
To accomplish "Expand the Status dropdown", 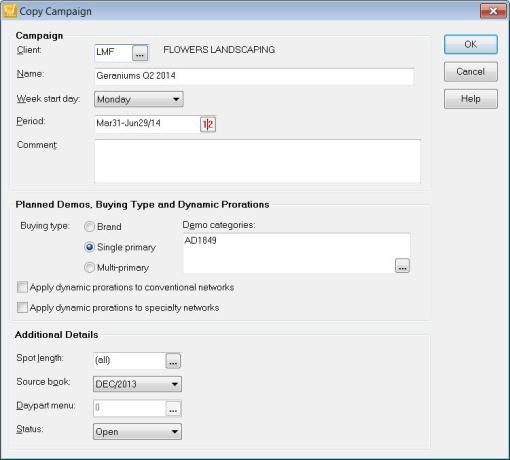I will coord(137,432).
